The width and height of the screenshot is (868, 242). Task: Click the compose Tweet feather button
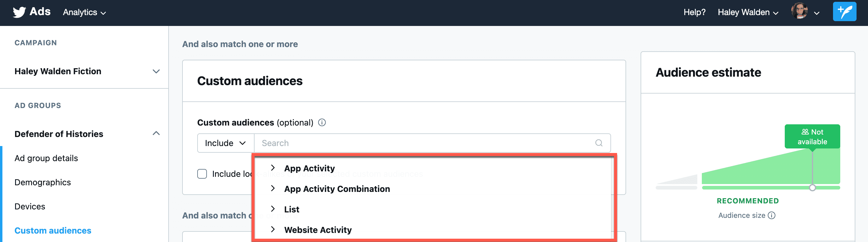point(844,12)
